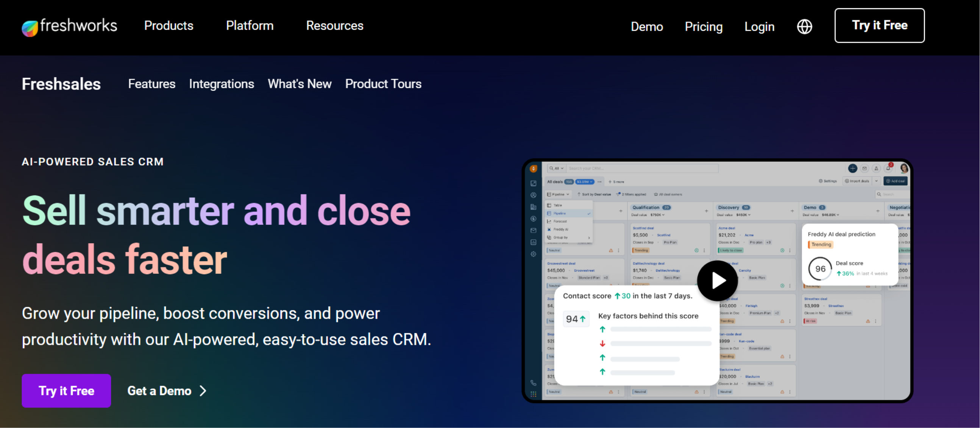Click the Acme deal card title
Screen dimensions: 980x428
point(726,228)
